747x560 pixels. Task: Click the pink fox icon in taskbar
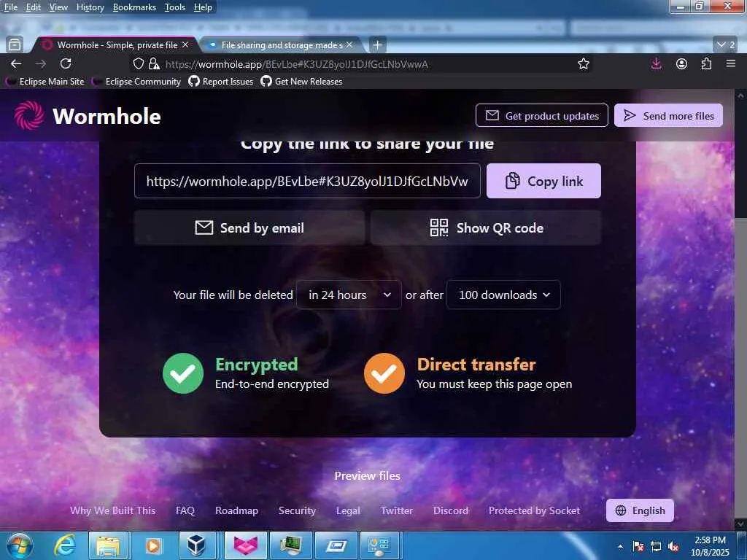pos(245,545)
